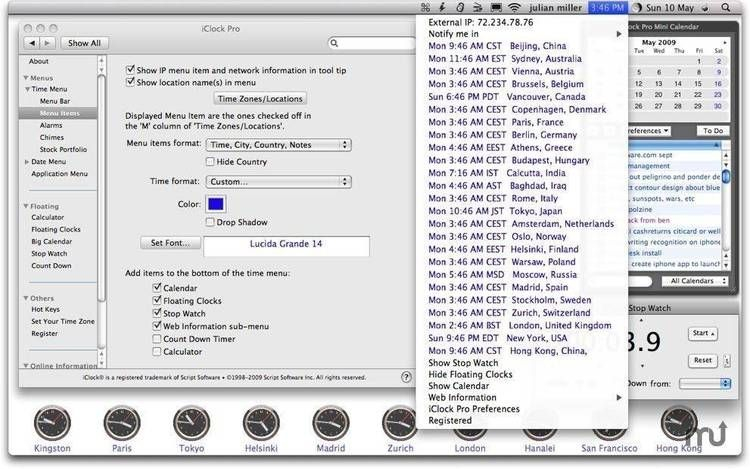This screenshot has height=469, width=750.
Task: Click the Hong Kong floating clock
Action: click(x=679, y=423)
